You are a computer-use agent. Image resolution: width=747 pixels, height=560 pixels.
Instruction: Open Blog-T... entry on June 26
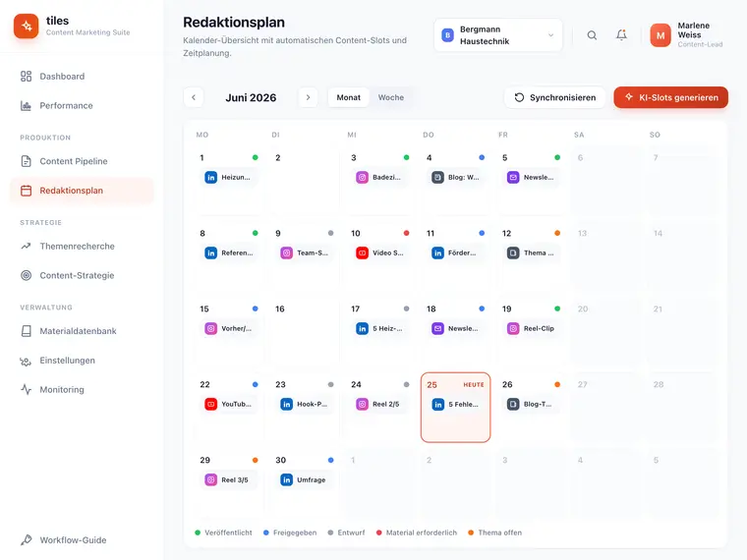click(x=531, y=405)
